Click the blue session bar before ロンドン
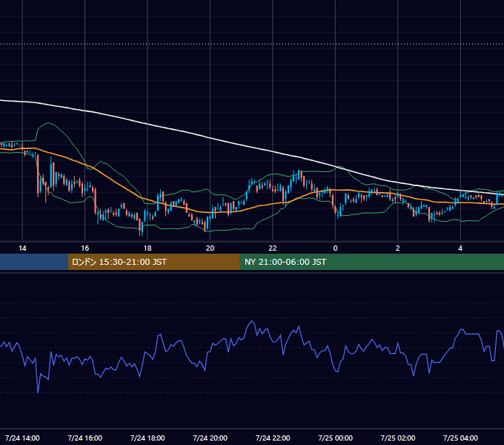The height and width of the screenshot is (445, 504). (34, 262)
